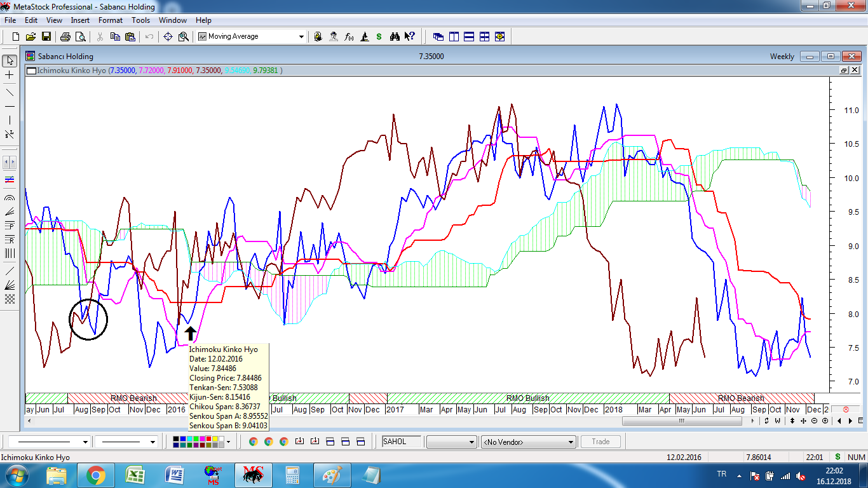Screen dimensions: 868x488
Task: Click the Ichimoku Kinko Hyo indicator title
Action: [x=71, y=71]
